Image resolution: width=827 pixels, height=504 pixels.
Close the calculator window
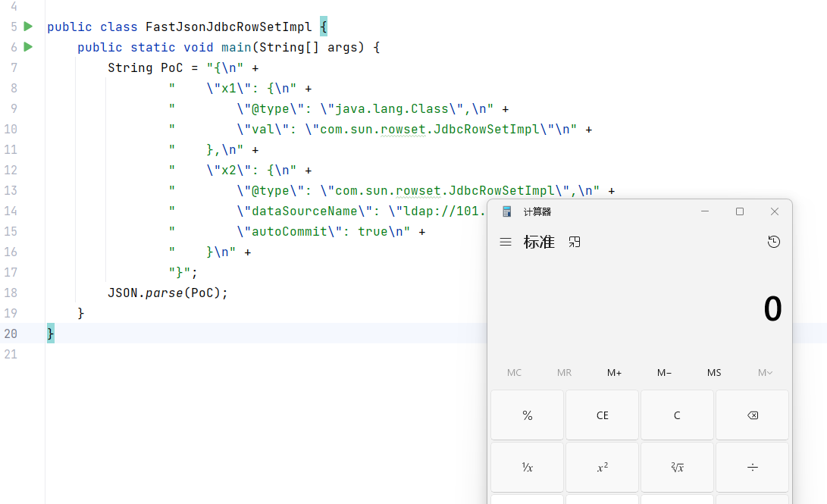coord(774,211)
